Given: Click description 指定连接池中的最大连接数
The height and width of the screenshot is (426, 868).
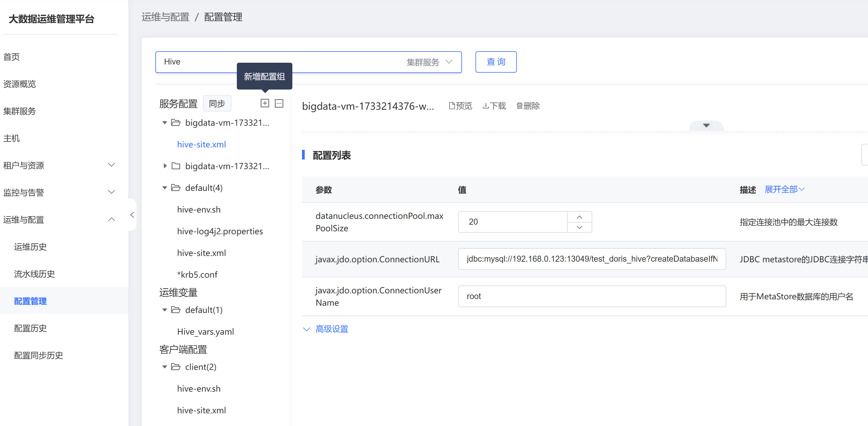Looking at the screenshot, I should 788,222.
